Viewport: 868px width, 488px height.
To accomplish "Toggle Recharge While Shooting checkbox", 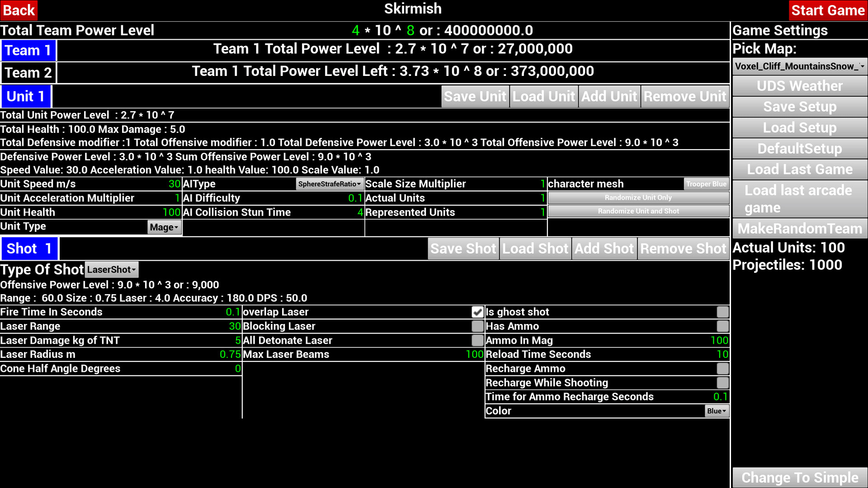I will 722,383.
